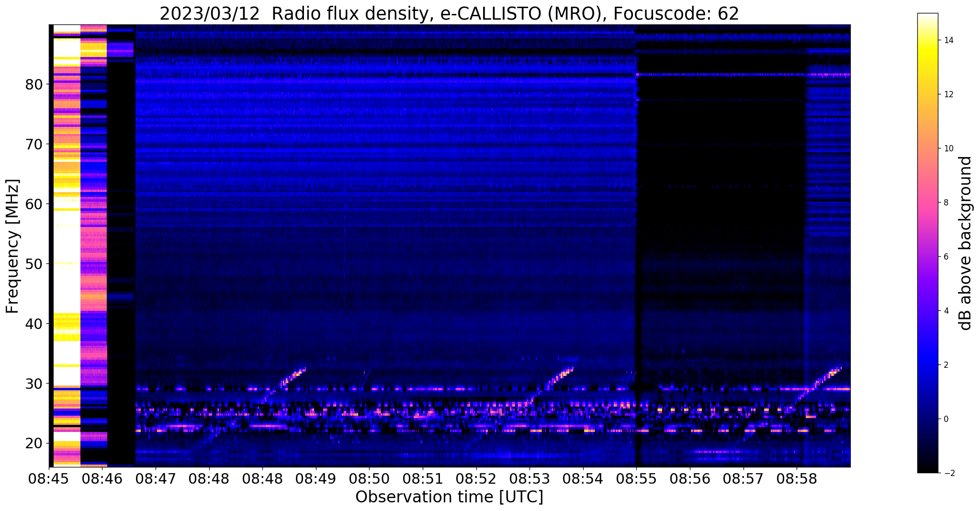Click the plot title text 'Radio flux density, e-CALLISTO (MRO)'
The width and height of the screenshot is (980, 511).
click(x=437, y=14)
